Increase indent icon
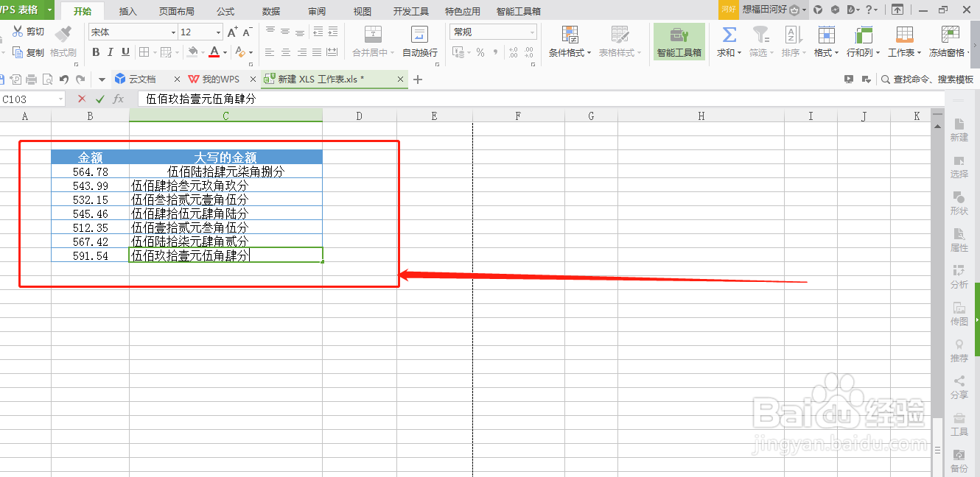Viewport: 980px width, 477px height. pyautogui.click(x=332, y=32)
